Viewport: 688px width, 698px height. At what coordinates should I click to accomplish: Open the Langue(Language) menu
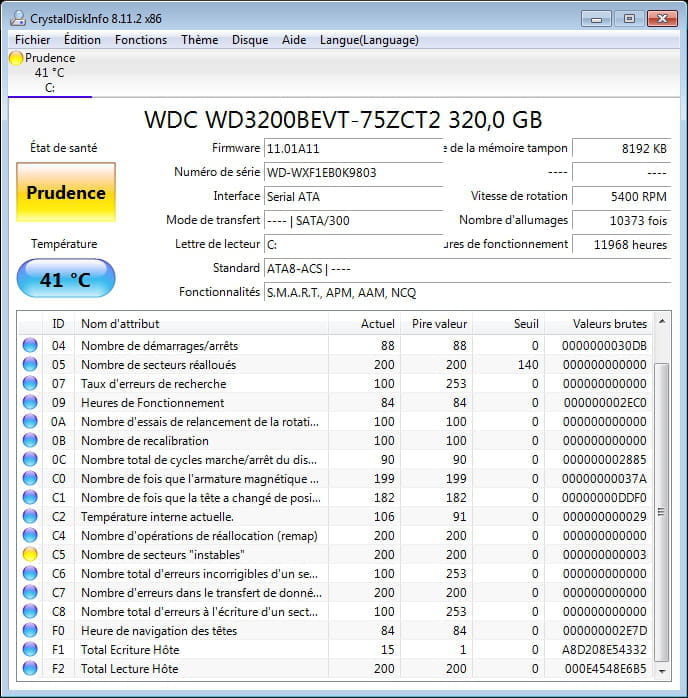point(369,40)
